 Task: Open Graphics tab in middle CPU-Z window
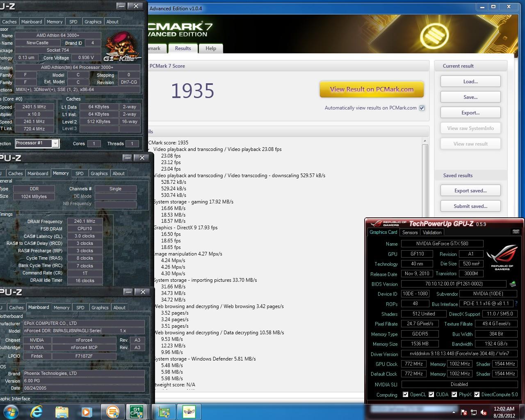pos(99,173)
